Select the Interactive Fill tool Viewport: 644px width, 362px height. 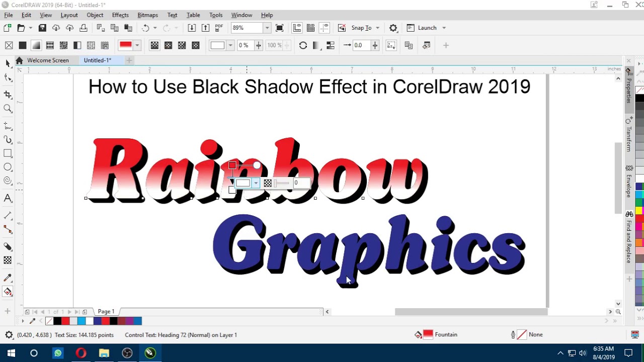[8, 292]
